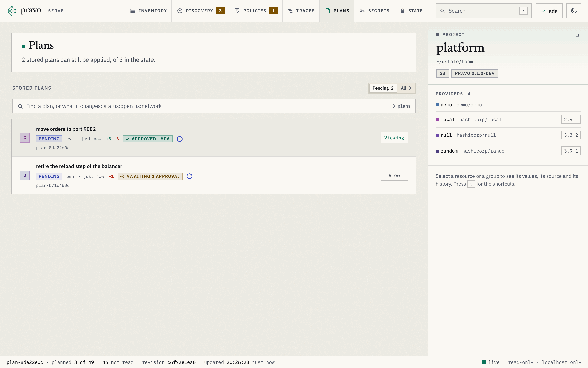Image resolution: width=588 pixels, height=368 pixels.
Task: Click the slash shortcut key hint
Action: point(523,11)
